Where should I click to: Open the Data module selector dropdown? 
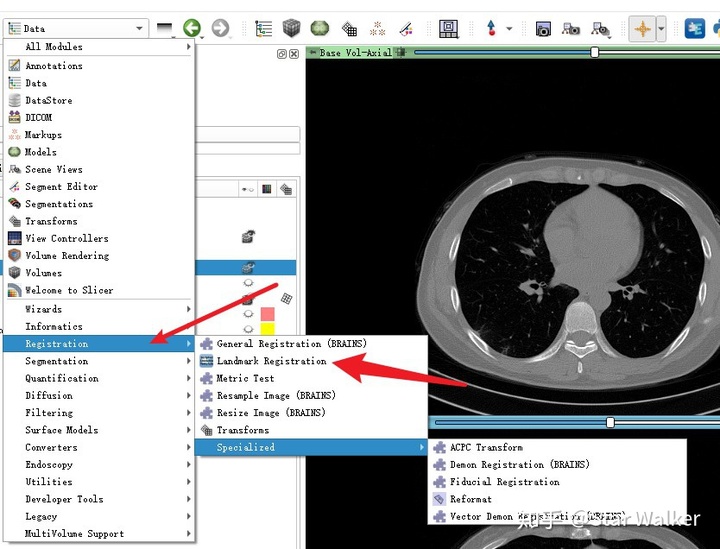point(76,28)
